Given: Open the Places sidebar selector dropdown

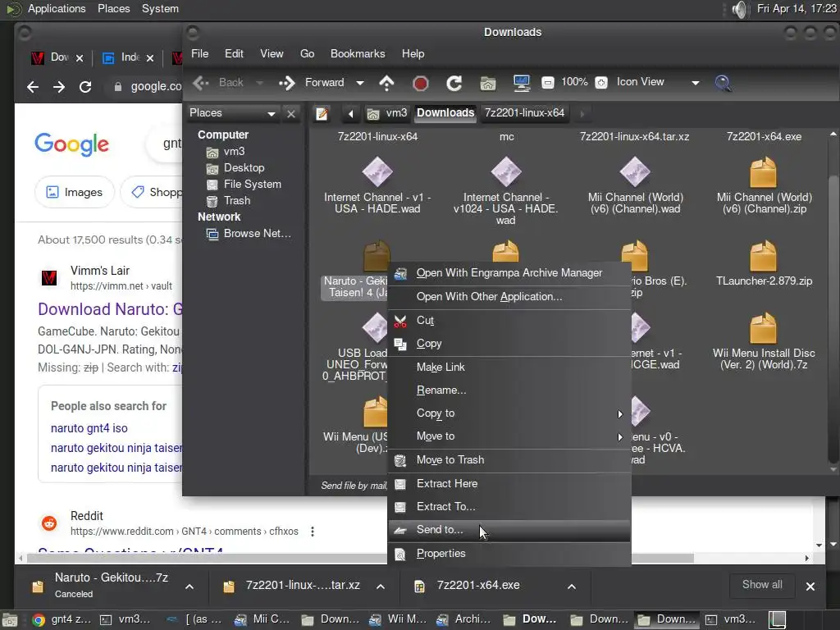Looking at the screenshot, I should pos(233,113).
